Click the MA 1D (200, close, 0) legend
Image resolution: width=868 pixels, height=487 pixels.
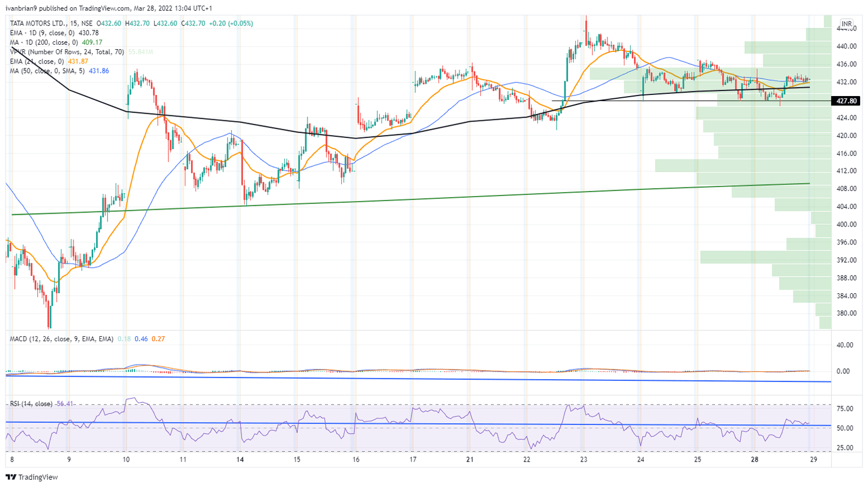56,42
